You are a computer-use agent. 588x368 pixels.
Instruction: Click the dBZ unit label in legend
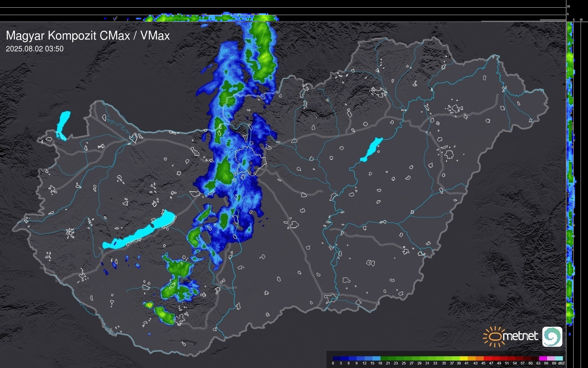[561, 363]
